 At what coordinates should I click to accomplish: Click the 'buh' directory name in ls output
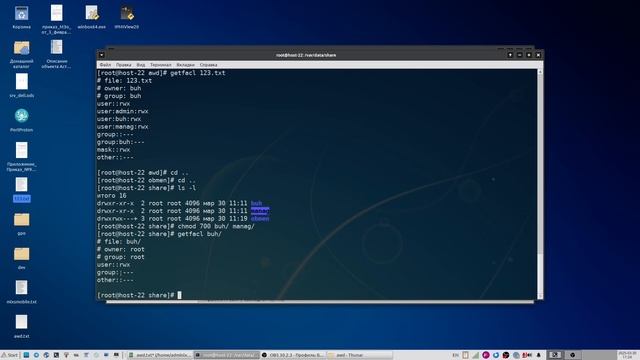[x=256, y=203]
